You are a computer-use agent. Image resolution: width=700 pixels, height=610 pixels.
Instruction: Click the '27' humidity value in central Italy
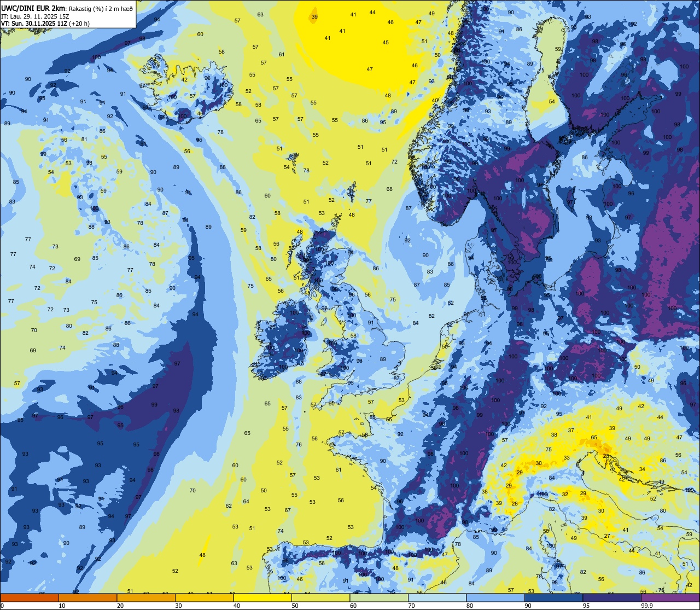(x=607, y=536)
